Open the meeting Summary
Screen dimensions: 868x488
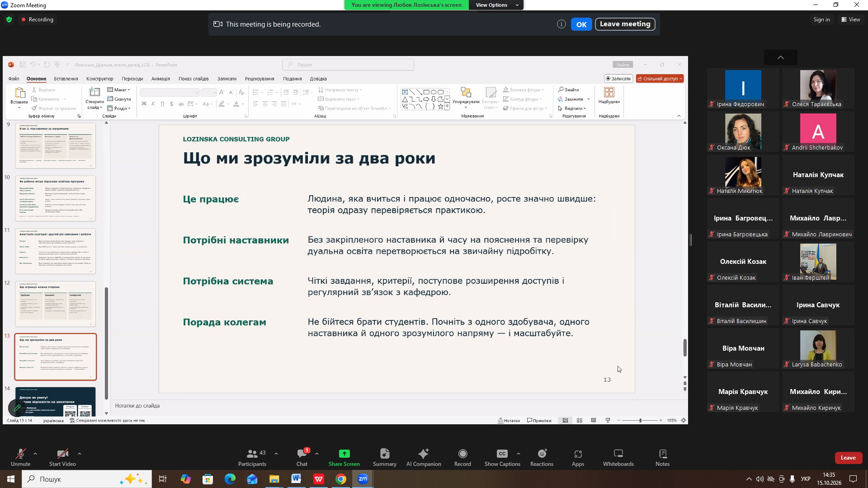pos(384,457)
